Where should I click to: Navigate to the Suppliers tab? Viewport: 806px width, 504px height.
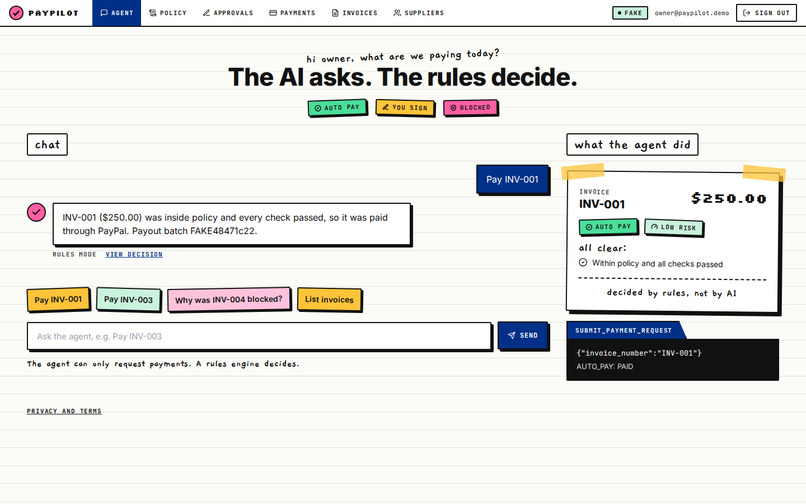point(418,13)
